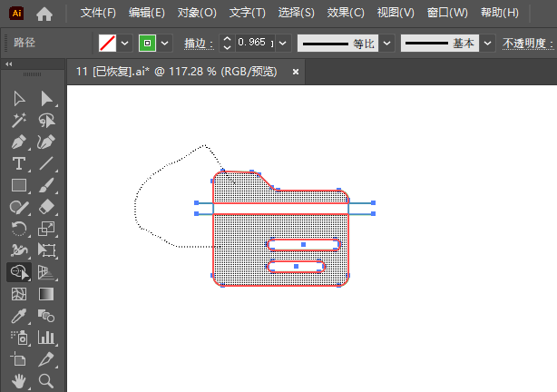
Task: Select the Perspective Grid tool
Action: coord(46,272)
